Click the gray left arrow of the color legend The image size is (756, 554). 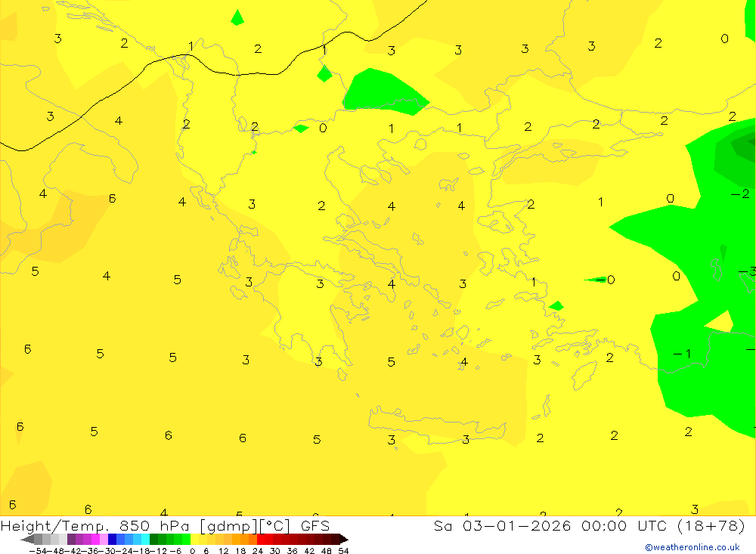(x=27, y=539)
